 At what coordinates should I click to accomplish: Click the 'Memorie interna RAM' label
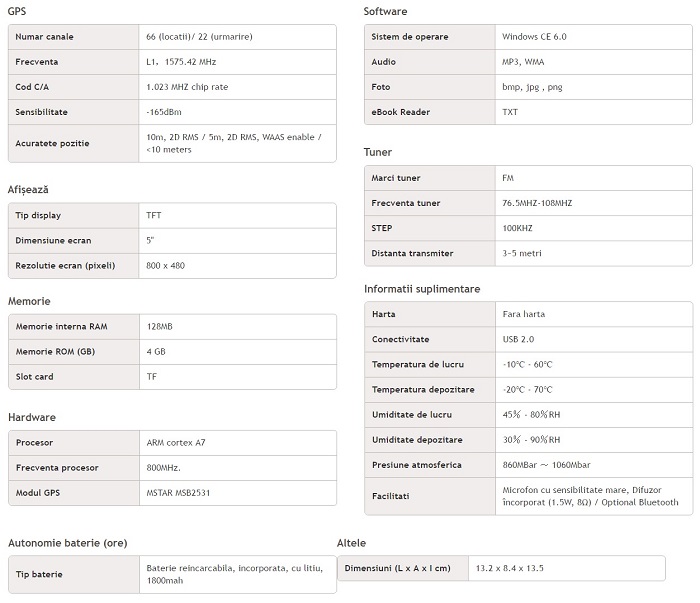61,326
